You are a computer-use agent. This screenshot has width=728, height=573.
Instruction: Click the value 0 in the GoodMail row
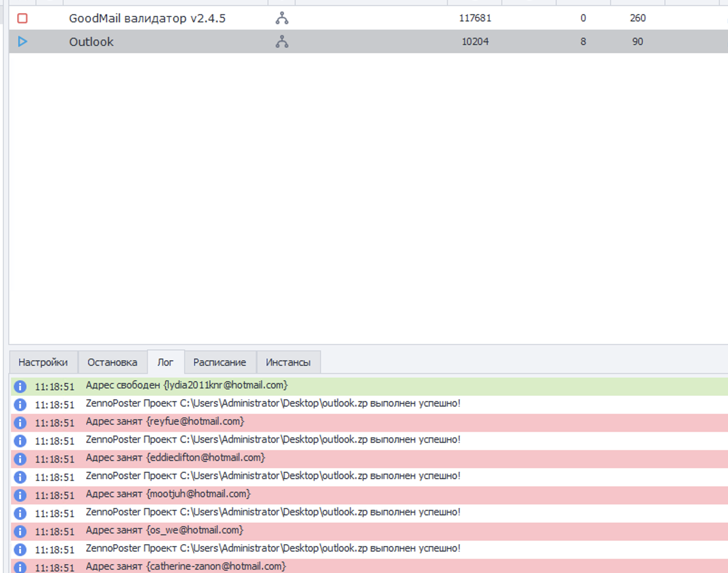(583, 18)
